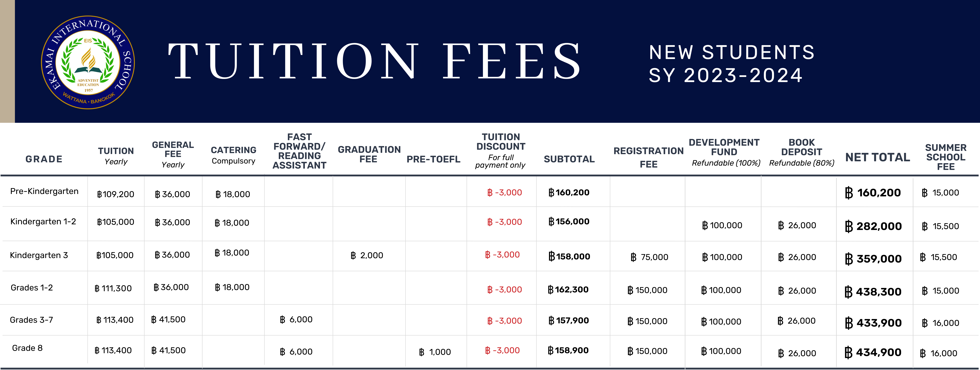Select the DEVELOPMENT FUND column header
Screen dimensions: 980x370
pos(724,153)
